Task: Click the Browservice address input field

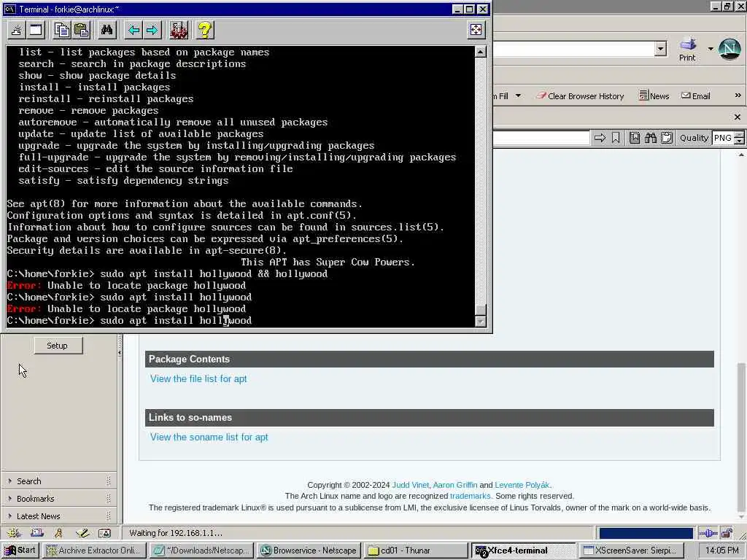Action: pyautogui.click(x=541, y=138)
